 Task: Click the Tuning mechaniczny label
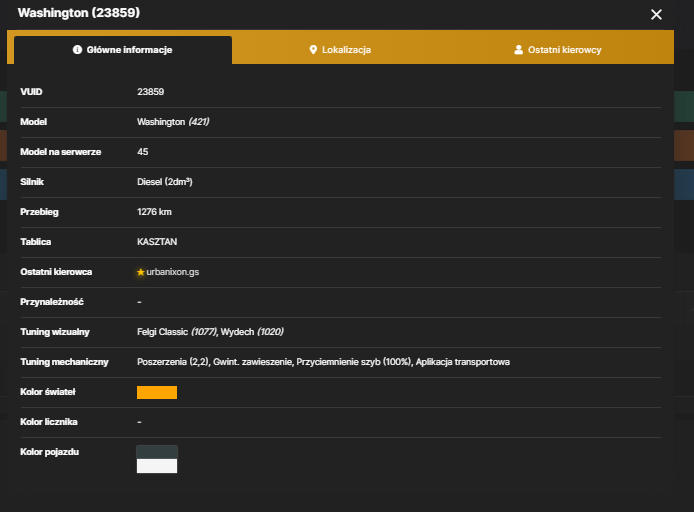[64, 362]
